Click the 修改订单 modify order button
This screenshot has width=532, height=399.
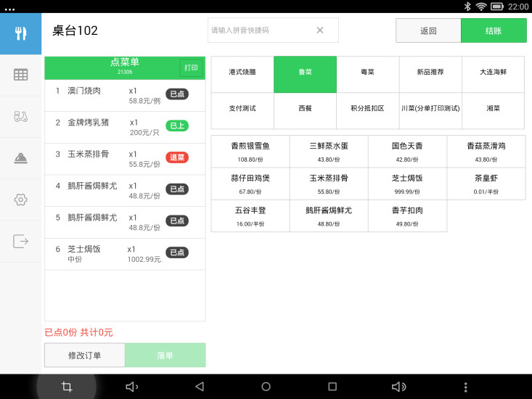point(85,355)
